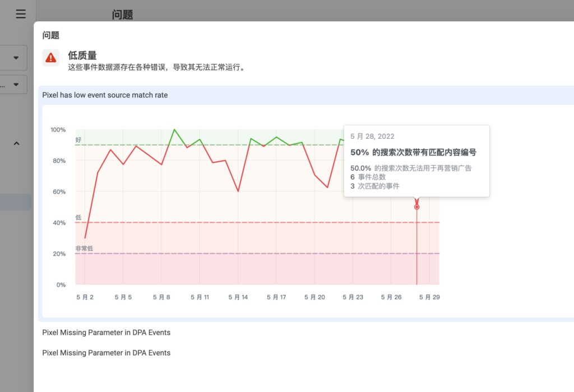574x392 pixels.
Task: Click the 5 月 2 x-axis label
Action: point(85,297)
